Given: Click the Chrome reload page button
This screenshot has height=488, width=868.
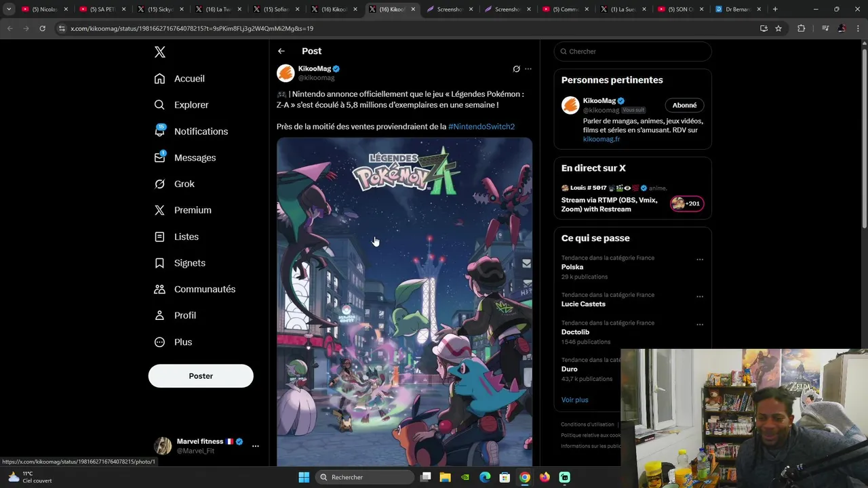Looking at the screenshot, I should pyautogui.click(x=42, y=28).
